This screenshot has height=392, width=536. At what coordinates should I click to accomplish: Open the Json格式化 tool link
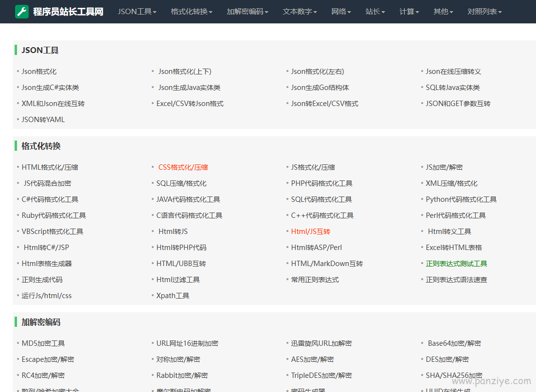tap(39, 71)
